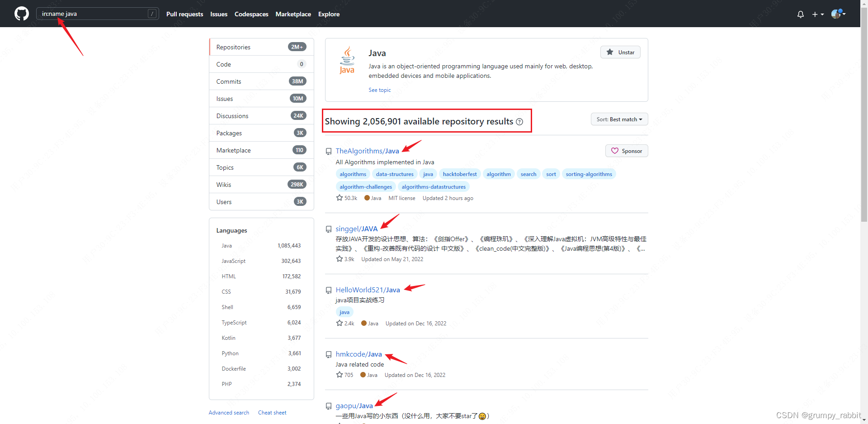Open HelloWorld521/Java repository
Image resolution: width=868 pixels, height=424 pixels.
pos(368,290)
